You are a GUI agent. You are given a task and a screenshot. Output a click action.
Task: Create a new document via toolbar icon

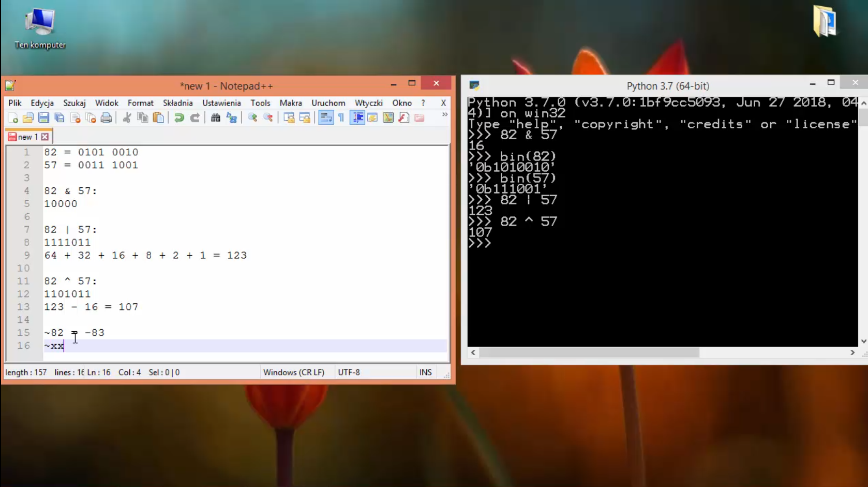13,118
